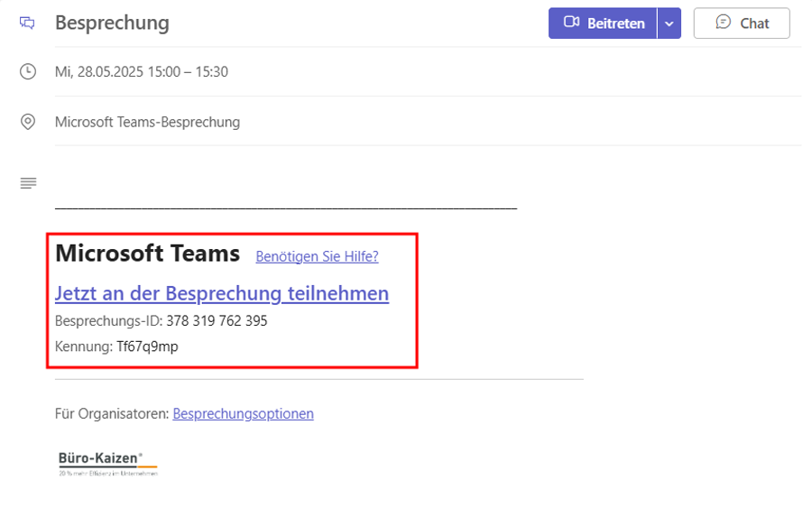Click the description lines icon
Screen dimensions: 812x517
pyautogui.click(x=29, y=183)
